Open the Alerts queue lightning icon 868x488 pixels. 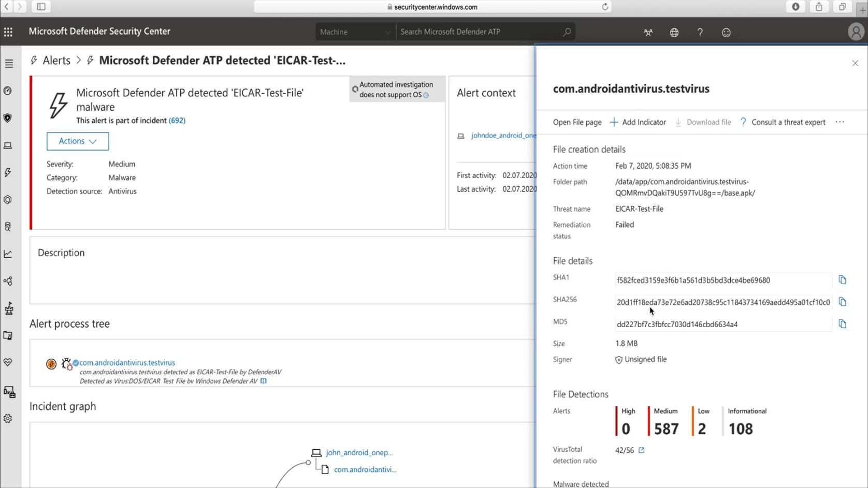click(8, 172)
